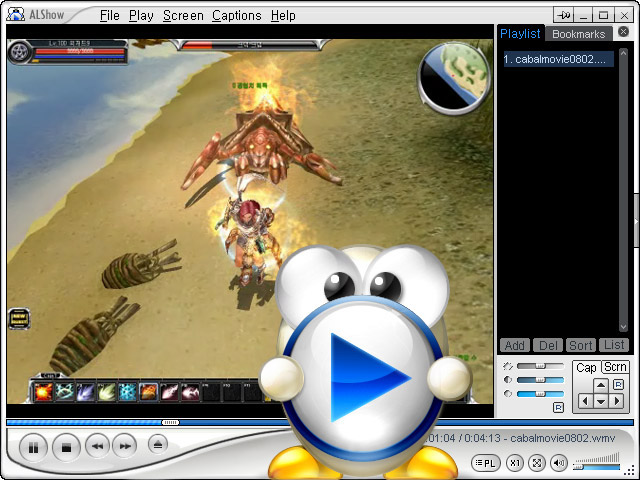Click the eject/open file button
The width and height of the screenshot is (640, 480).
(x=158, y=445)
